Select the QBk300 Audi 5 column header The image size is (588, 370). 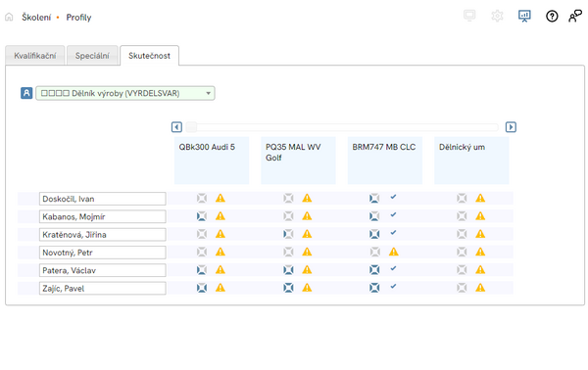[212, 161]
